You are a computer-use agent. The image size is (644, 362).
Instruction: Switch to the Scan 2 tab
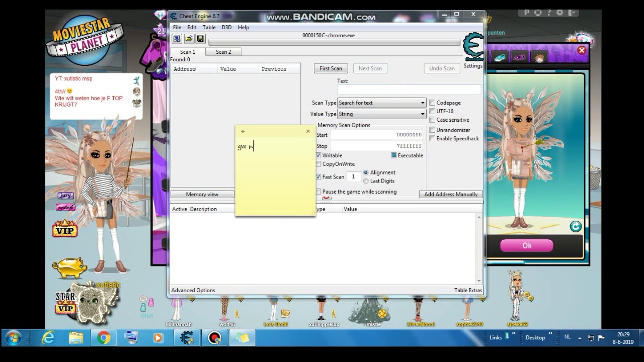[223, 52]
